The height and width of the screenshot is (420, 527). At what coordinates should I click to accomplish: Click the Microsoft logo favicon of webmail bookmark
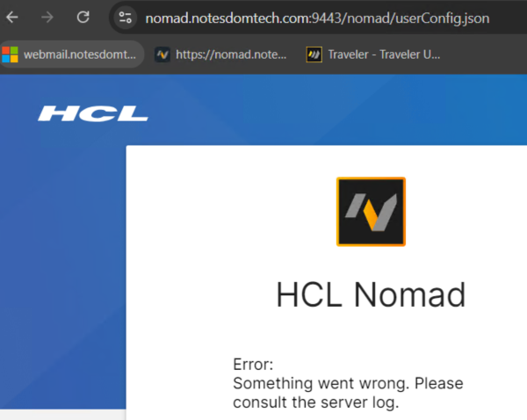(x=10, y=54)
